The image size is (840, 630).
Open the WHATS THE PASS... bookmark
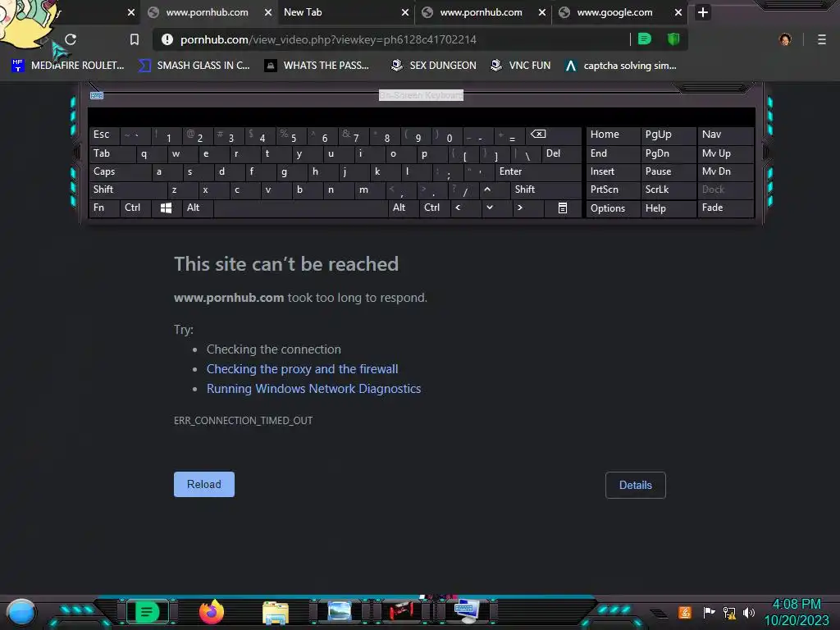tap(317, 66)
